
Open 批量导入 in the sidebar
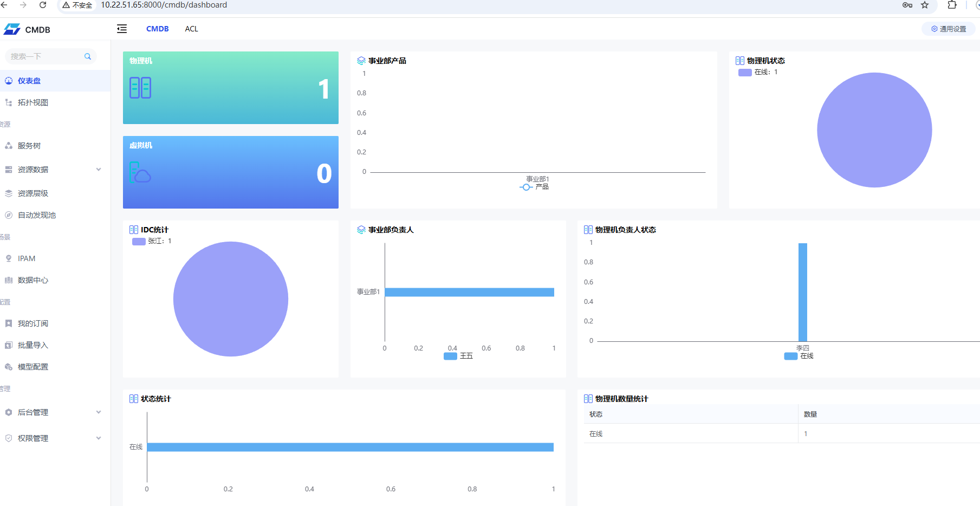pyautogui.click(x=55, y=345)
